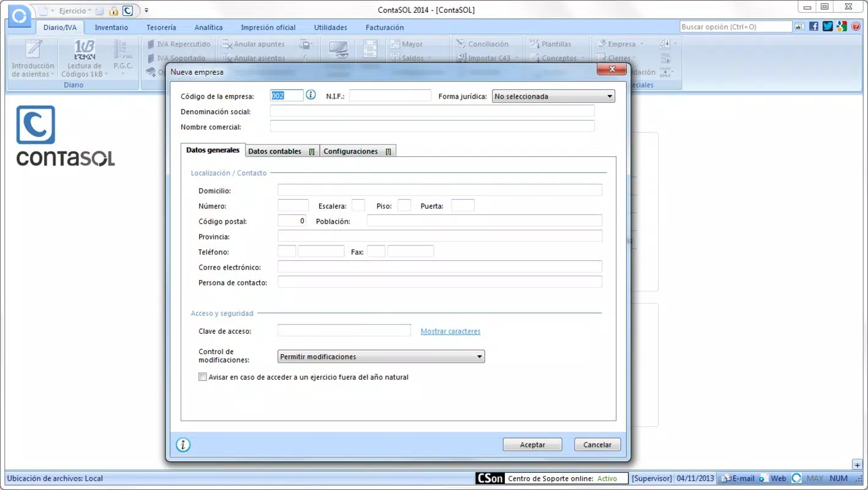Click Anular apuntes in the ribbon
868x490 pixels.
point(254,44)
